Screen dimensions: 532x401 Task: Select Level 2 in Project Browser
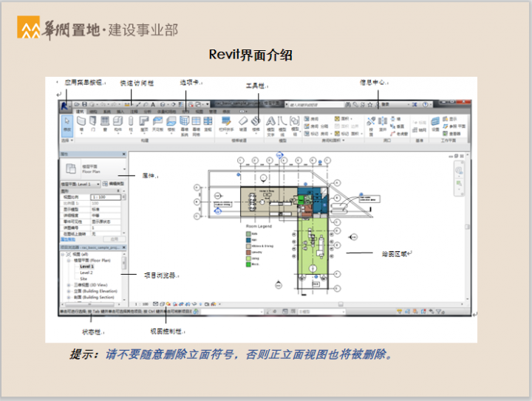(x=86, y=273)
